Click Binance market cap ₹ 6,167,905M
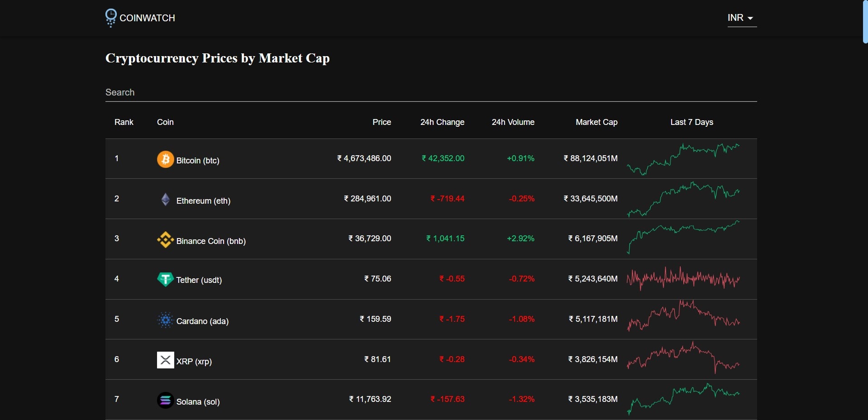This screenshot has width=868, height=420. coord(593,239)
